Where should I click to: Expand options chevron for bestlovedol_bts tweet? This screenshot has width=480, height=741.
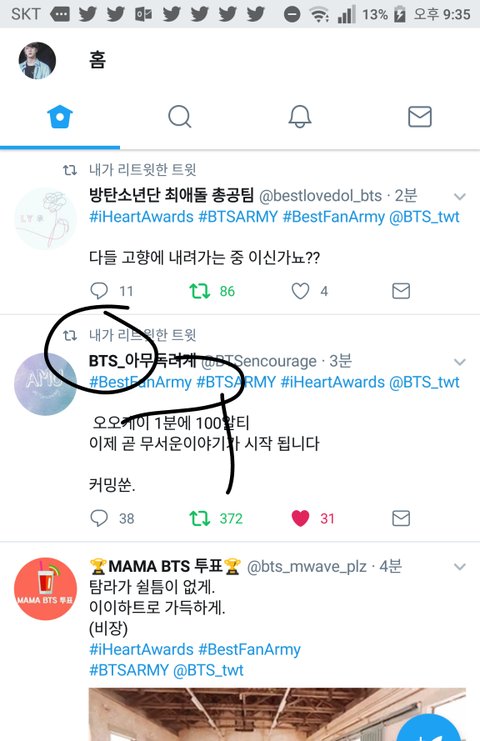(x=460, y=196)
